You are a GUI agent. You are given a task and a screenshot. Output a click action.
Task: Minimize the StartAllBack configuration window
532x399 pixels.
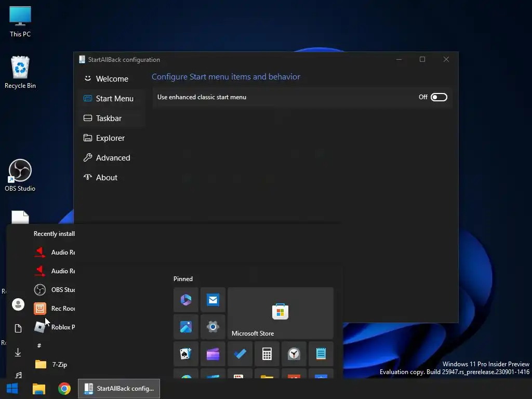point(399,59)
